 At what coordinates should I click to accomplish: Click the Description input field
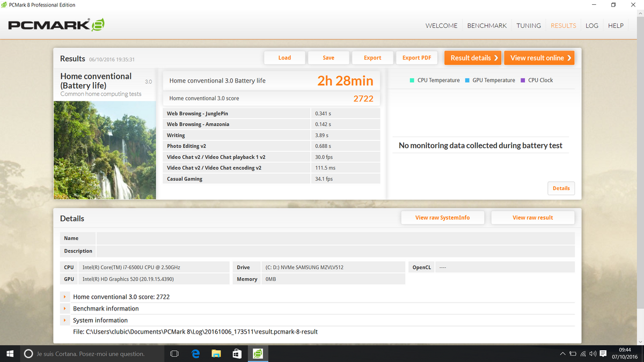tap(335, 251)
